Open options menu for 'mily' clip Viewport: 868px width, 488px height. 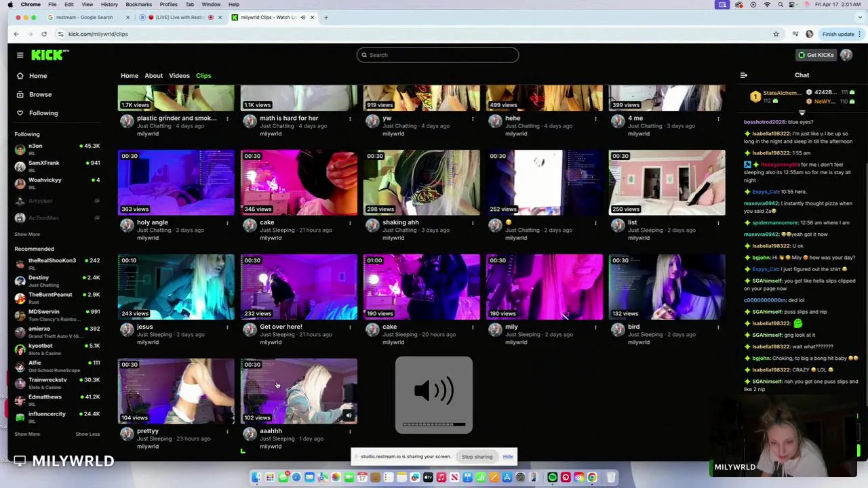point(595,327)
